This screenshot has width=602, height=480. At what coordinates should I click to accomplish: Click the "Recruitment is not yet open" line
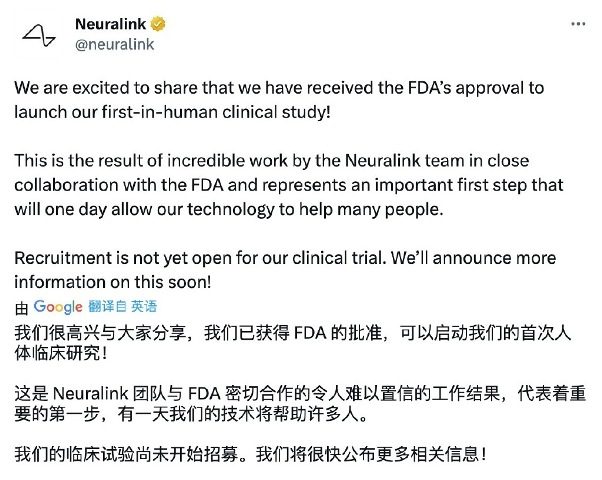(x=285, y=258)
